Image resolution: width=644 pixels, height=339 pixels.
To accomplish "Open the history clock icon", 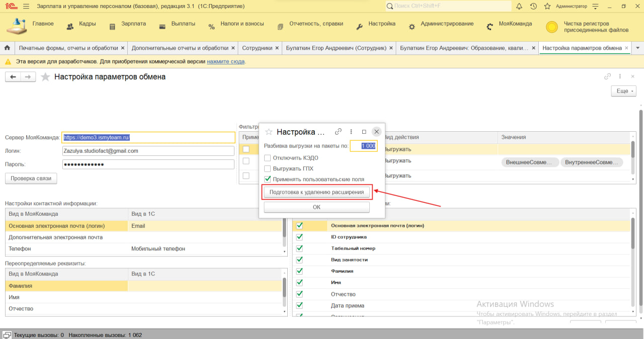I will (x=533, y=7).
